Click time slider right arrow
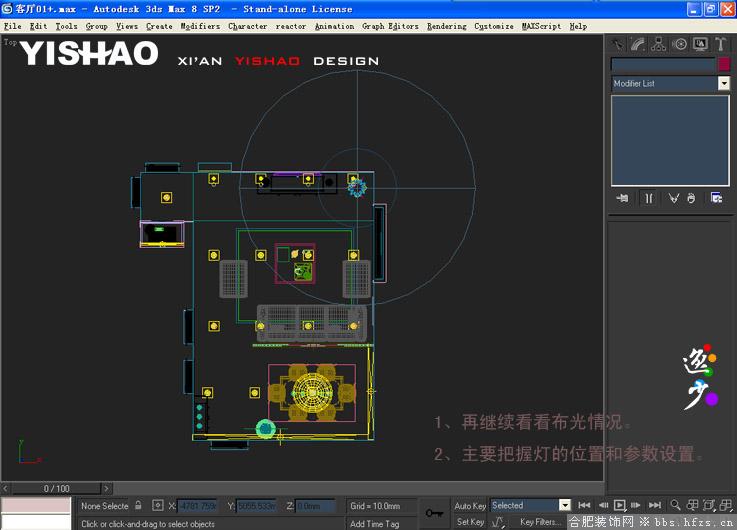The height and width of the screenshot is (530, 737). pyautogui.click(x=106, y=489)
